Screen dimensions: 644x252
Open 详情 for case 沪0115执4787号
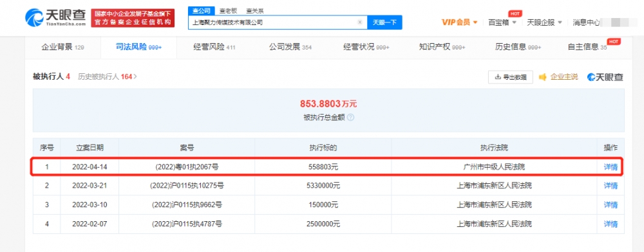click(x=611, y=224)
